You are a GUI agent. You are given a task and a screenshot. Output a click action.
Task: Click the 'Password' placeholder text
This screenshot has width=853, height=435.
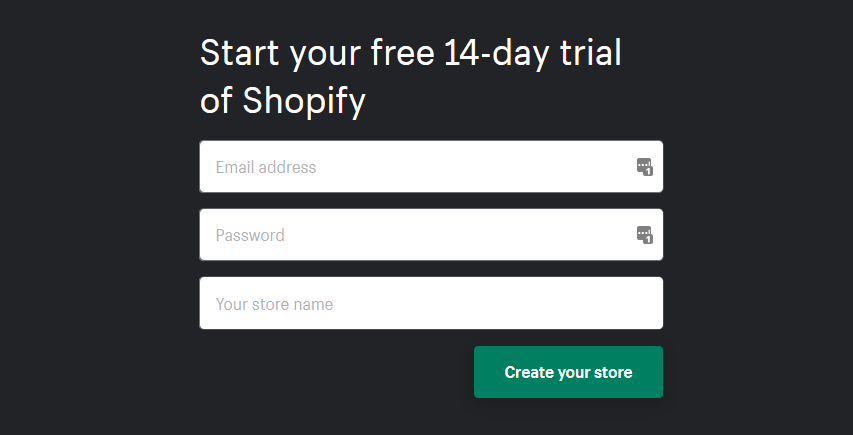pos(250,236)
